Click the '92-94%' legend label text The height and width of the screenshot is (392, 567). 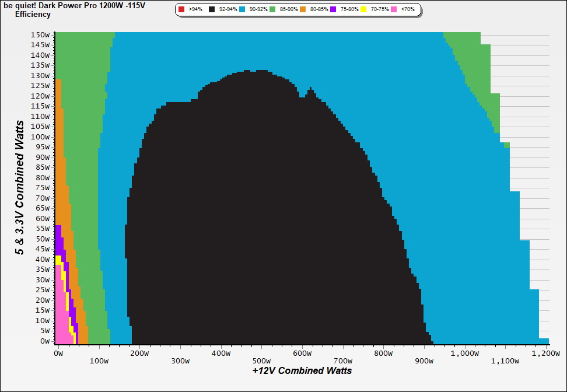227,10
